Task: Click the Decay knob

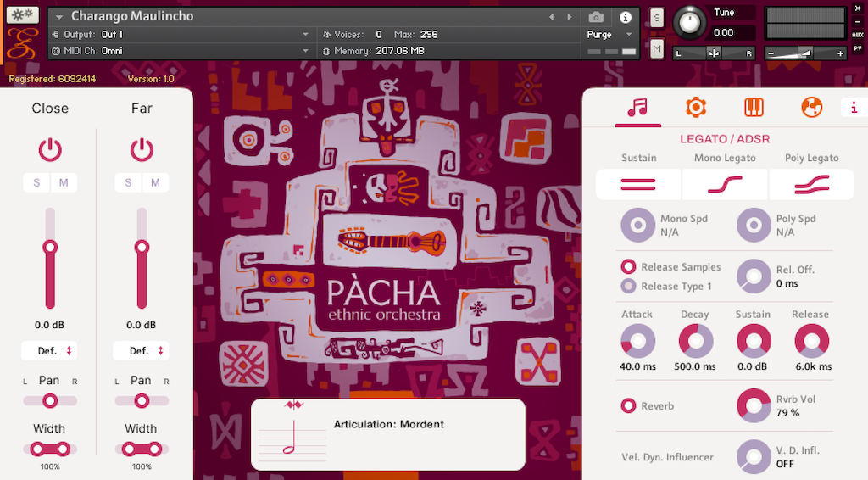Action: (696, 342)
